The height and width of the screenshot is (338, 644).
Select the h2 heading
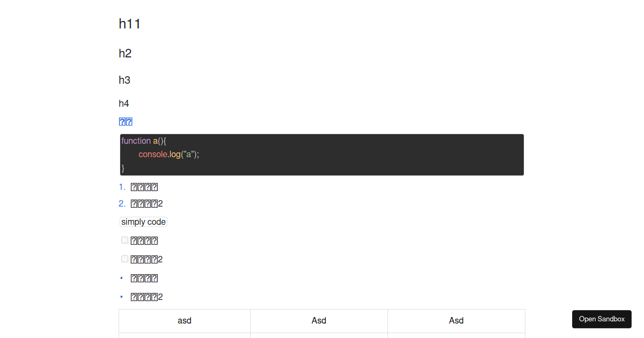[x=125, y=53]
